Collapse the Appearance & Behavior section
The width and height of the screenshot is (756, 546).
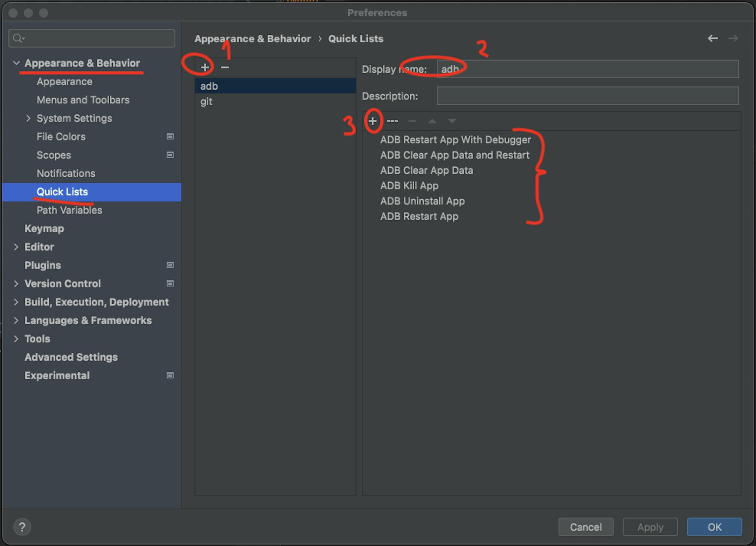(x=16, y=63)
